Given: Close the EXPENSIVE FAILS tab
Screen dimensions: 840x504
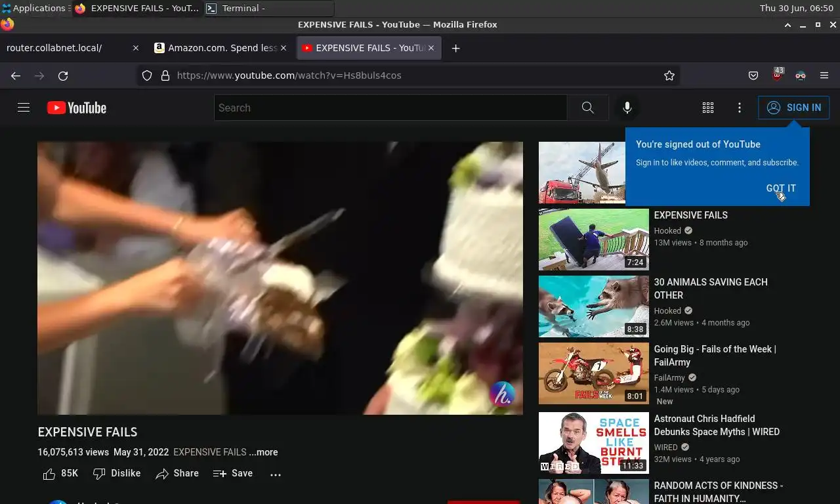Looking at the screenshot, I should pyautogui.click(x=431, y=48).
